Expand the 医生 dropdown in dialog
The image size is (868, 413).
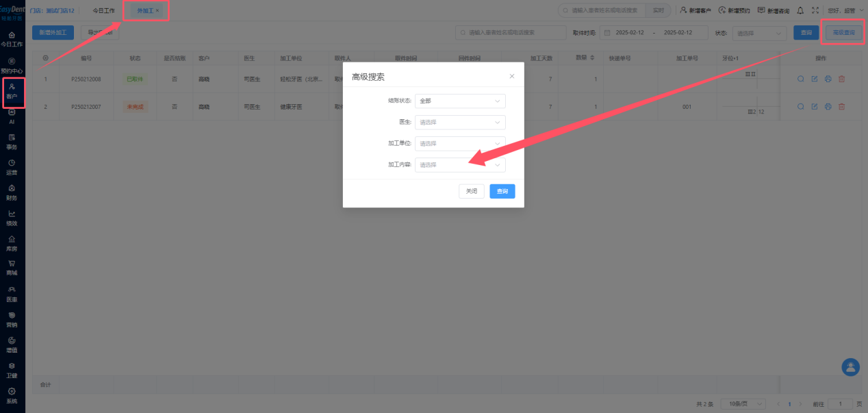pos(460,122)
